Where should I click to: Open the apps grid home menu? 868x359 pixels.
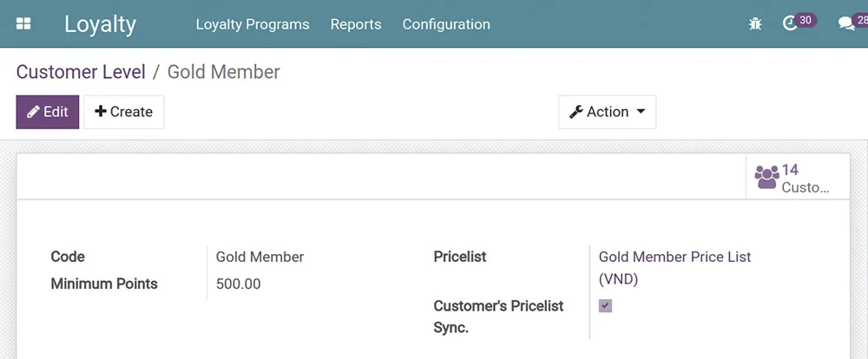[x=23, y=24]
